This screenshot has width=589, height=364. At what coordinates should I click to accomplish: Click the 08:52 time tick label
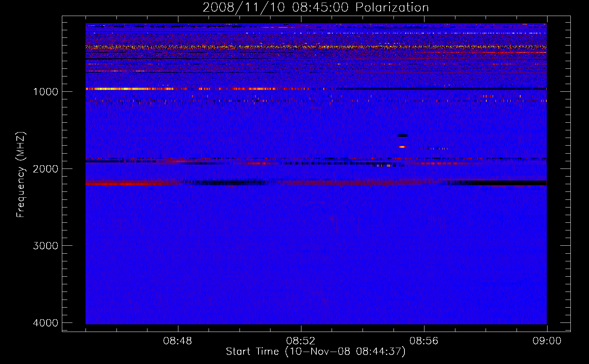coord(301,341)
